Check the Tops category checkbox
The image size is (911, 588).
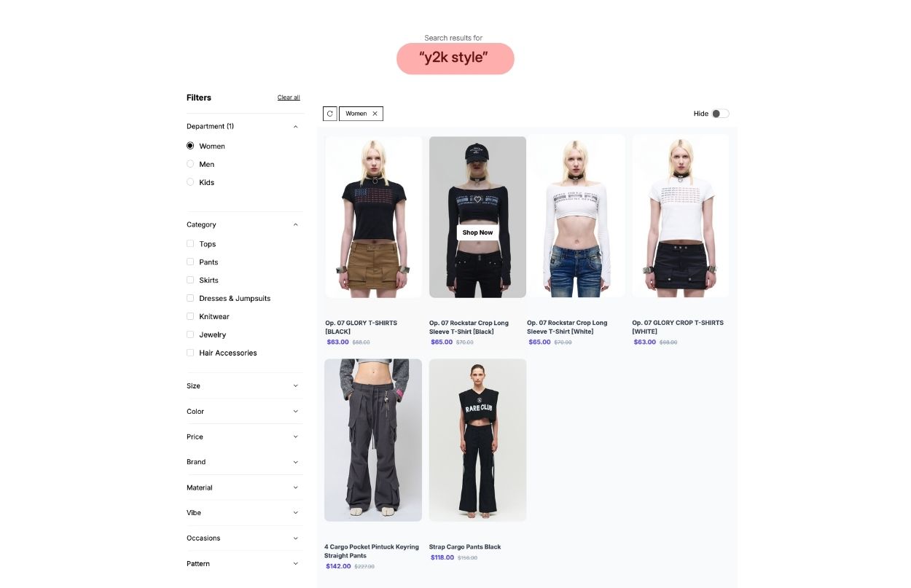190,244
